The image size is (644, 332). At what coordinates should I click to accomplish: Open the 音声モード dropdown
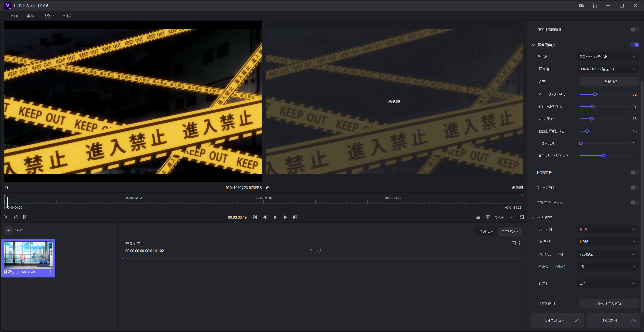pos(608,283)
